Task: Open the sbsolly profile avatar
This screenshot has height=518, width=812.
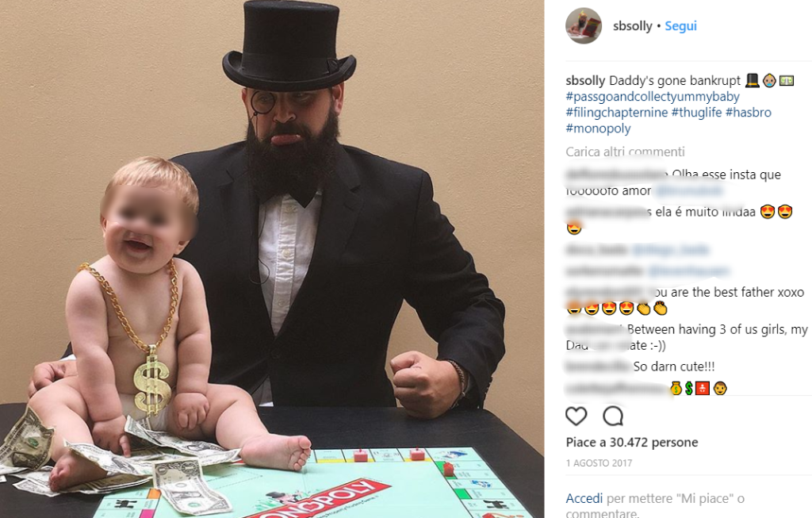Action: pyautogui.click(x=584, y=26)
